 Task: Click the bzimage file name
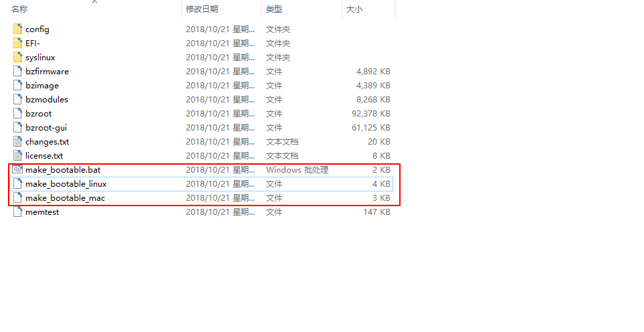click(41, 86)
